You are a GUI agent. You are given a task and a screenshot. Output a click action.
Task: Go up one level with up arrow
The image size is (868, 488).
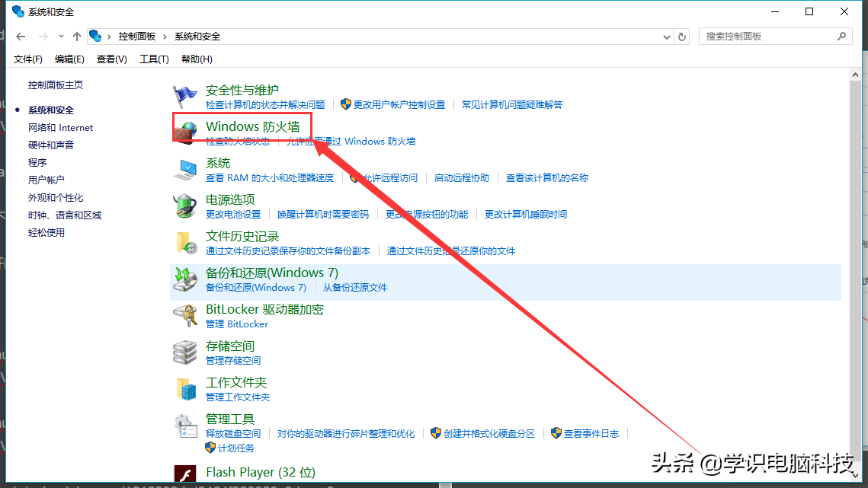point(76,37)
